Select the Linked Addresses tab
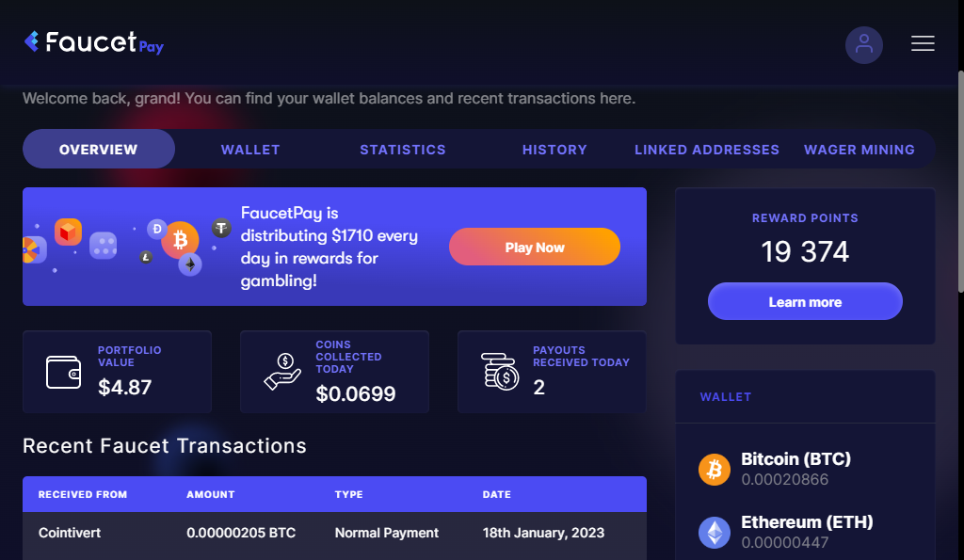Image resolution: width=964 pixels, height=560 pixels. click(x=707, y=150)
